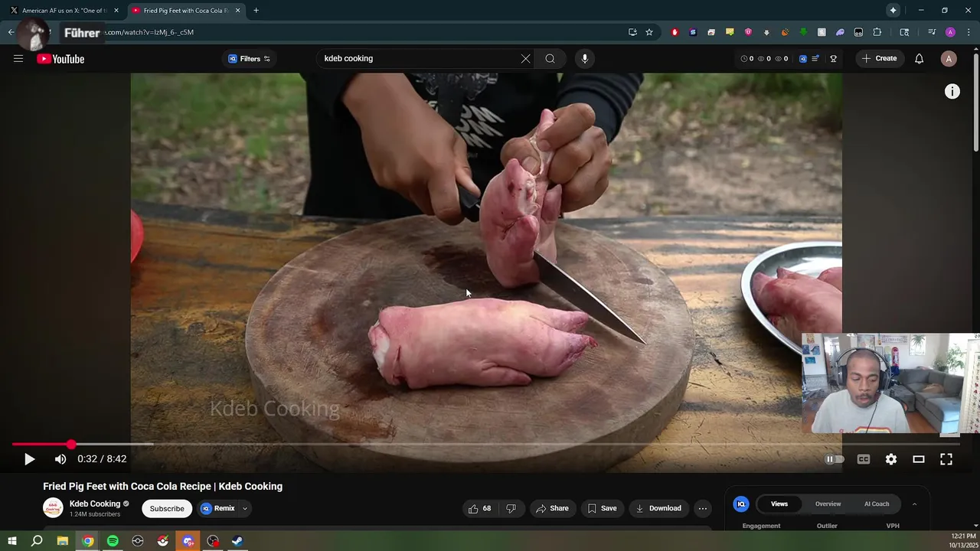Click the webcam overlay thumbnail
Image resolution: width=980 pixels, height=551 pixels.
coord(890,383)
